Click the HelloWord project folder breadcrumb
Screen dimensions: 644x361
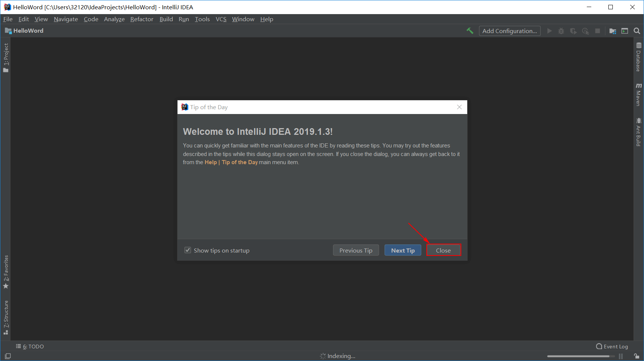(24, 31)
